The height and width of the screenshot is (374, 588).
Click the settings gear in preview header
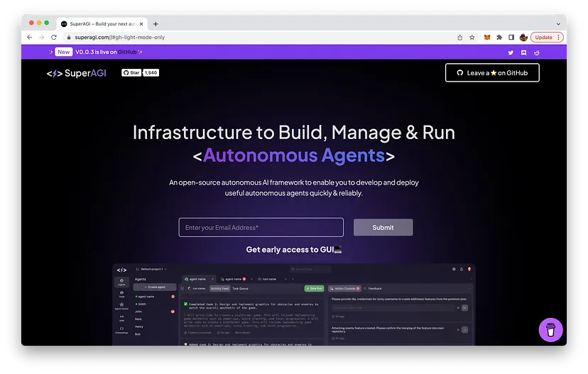pyautogui.click(x=454, y=269)
